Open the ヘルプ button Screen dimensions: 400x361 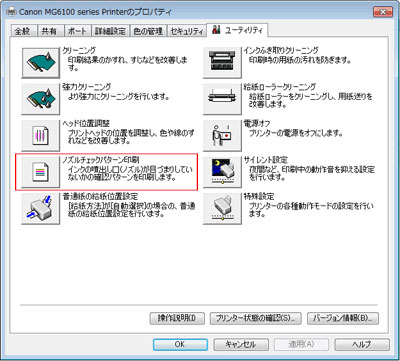pos(362,344)
